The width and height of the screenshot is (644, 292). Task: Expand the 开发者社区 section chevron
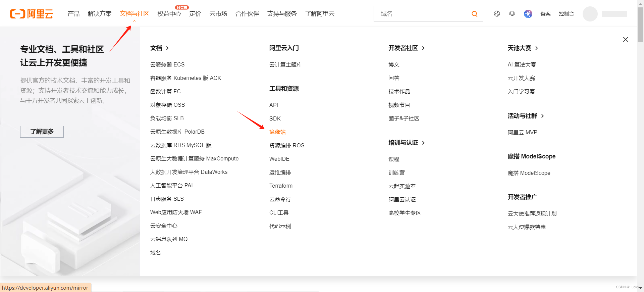pyautogui.click(x=423, y=48)
